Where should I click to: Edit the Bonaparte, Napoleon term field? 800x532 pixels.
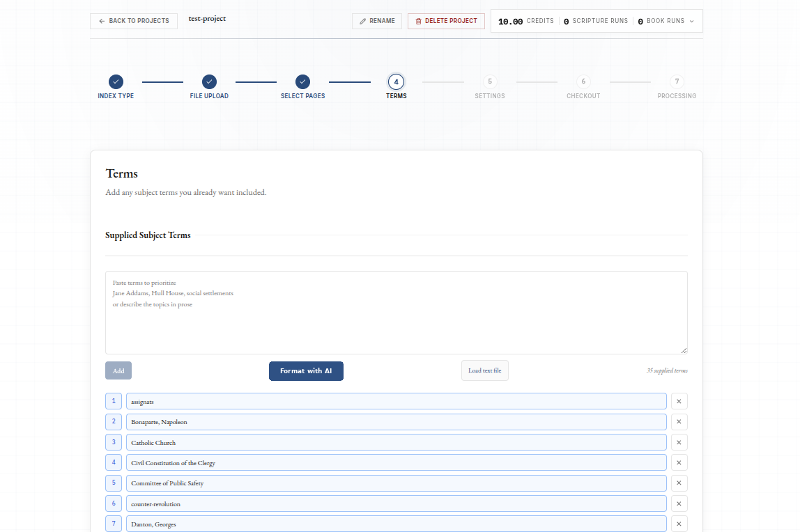(x=397, y=422)
